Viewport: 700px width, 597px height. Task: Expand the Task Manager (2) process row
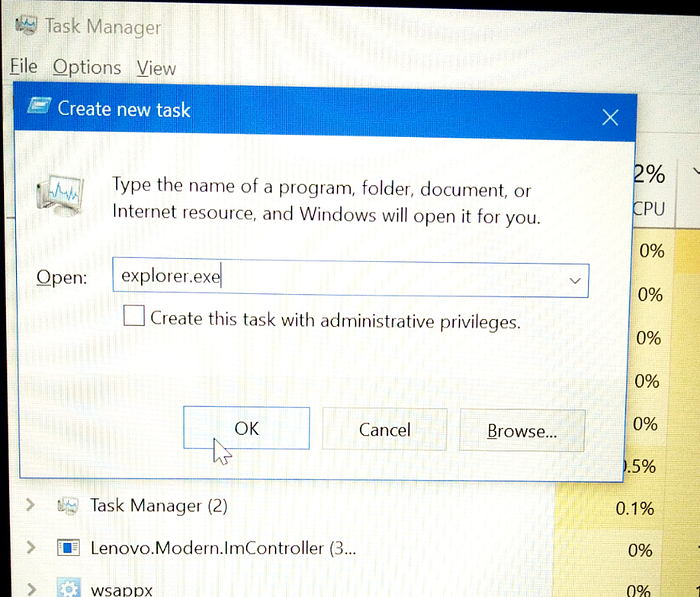[x=30, y=505]
